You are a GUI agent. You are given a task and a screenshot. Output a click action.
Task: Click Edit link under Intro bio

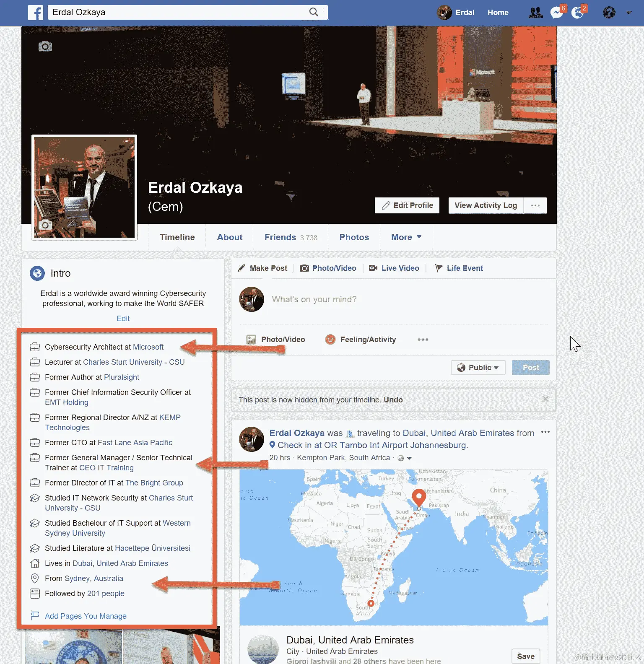[123, 319]
